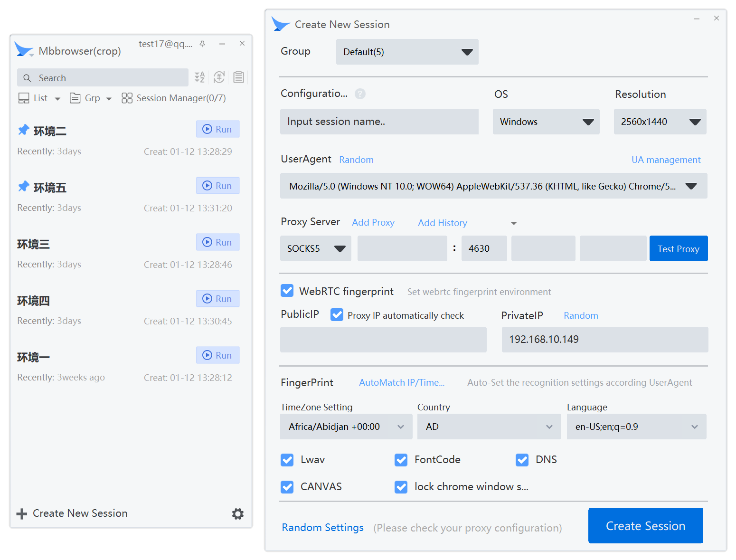
Task: Open the clipboard list icon beside Search
Action: 239,77
